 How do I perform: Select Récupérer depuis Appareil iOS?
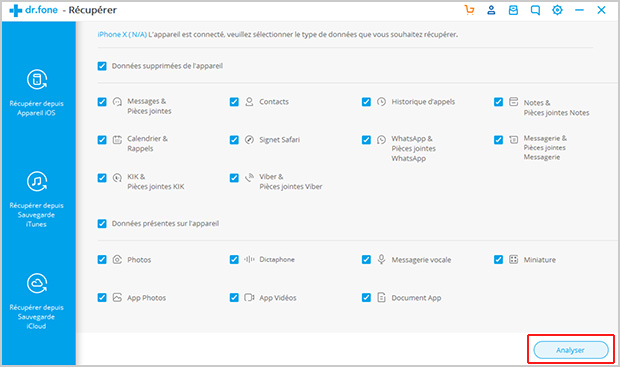point(37,93)
